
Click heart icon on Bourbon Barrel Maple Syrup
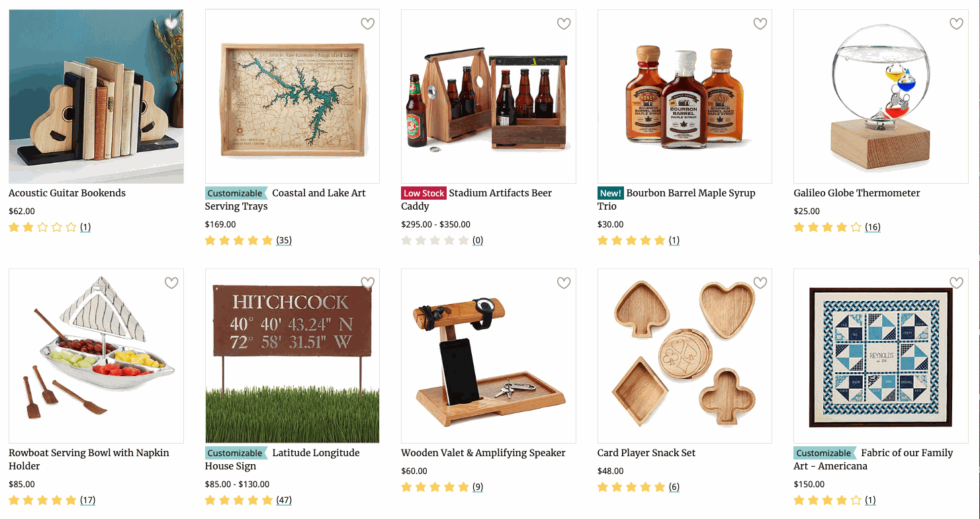pos(760,24)
